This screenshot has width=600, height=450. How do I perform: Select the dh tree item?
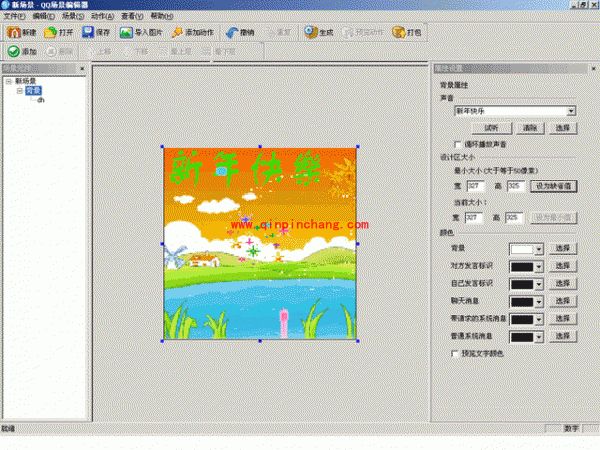coord(41,100)
